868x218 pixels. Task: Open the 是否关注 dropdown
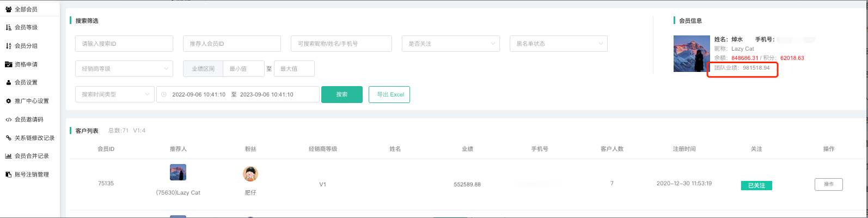click(x=451, y=44)
